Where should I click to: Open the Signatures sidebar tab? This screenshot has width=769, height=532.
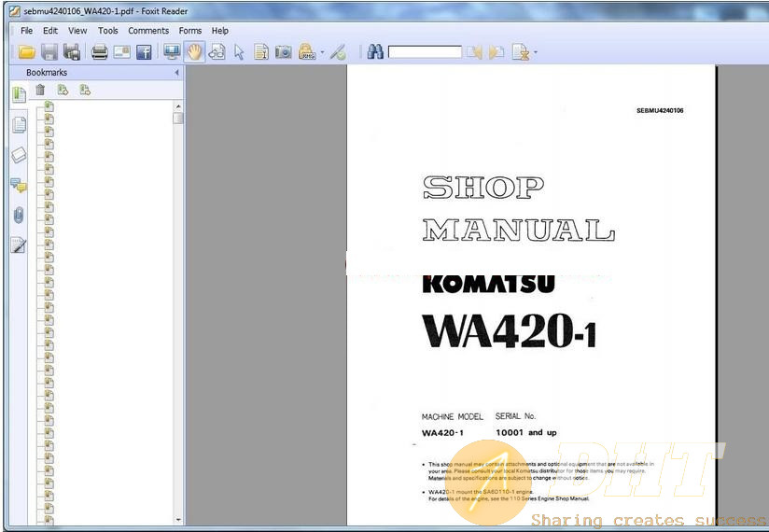tap(19, 245)
